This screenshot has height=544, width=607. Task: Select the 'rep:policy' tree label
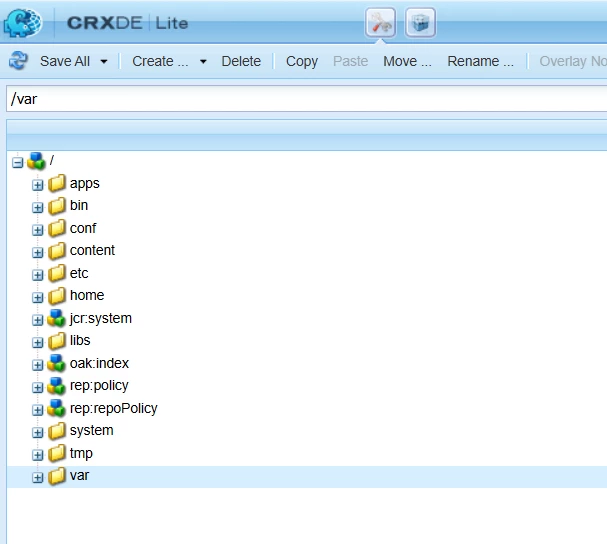pos(99,386)
